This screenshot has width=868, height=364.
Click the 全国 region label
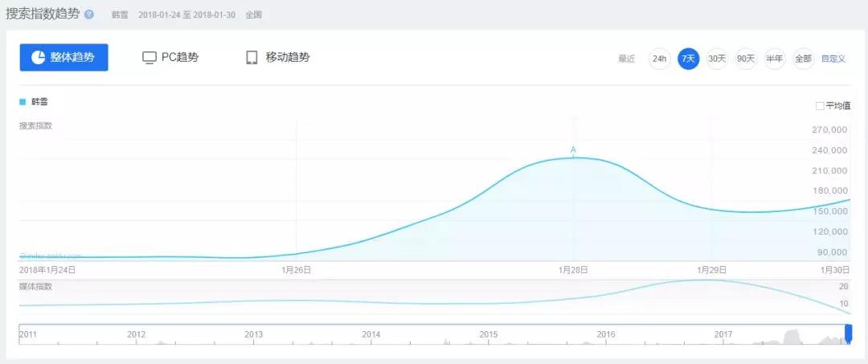tap(253, 15)
